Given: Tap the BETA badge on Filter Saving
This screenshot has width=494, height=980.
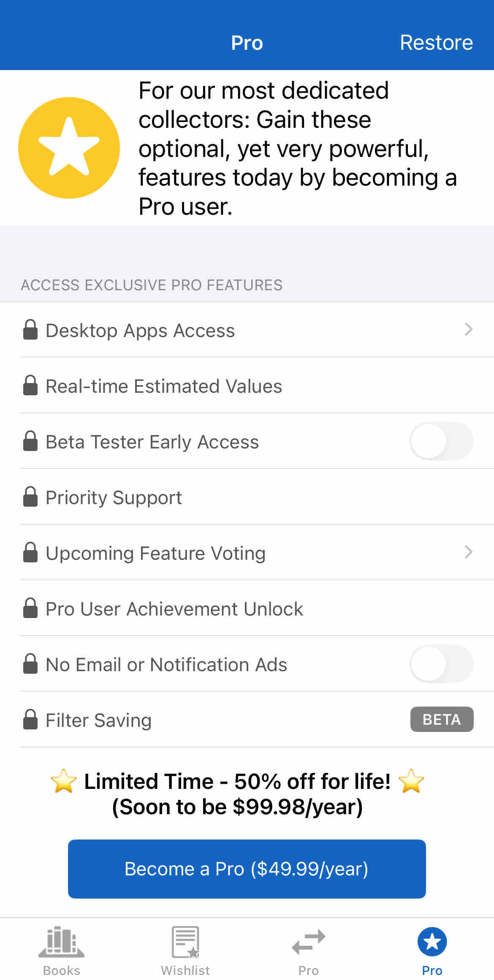Looking at the screenshot, I should pos(442,719).
